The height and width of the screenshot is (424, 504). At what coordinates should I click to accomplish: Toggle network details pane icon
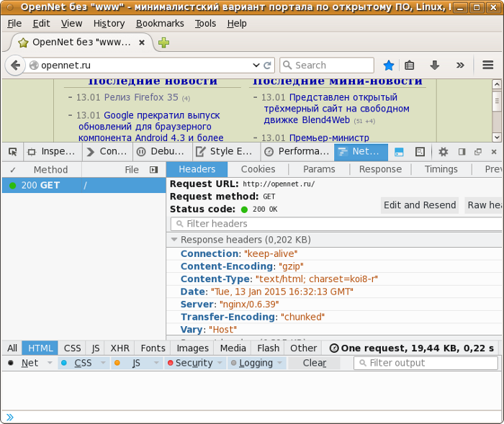[x=153, y=170]
